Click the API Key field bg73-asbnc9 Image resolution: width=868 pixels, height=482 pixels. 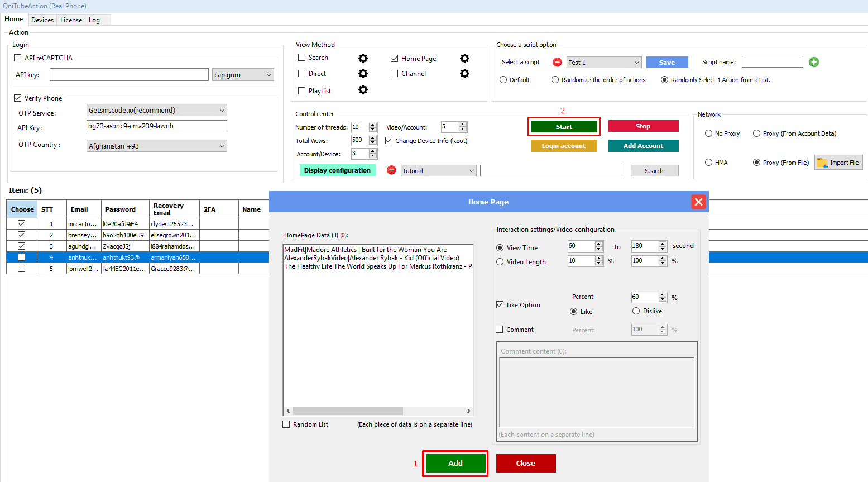point(157,126)
